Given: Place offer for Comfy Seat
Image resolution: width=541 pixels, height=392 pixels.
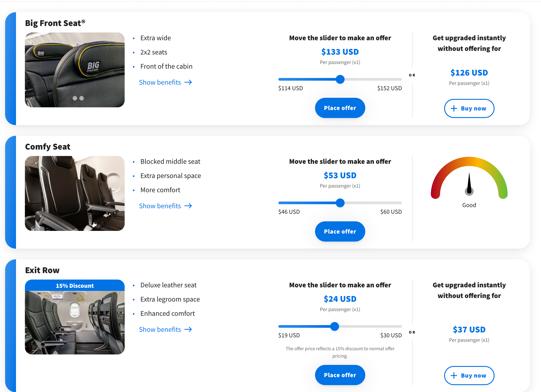Looking at the screenshot, I should [x=340, y=232].
